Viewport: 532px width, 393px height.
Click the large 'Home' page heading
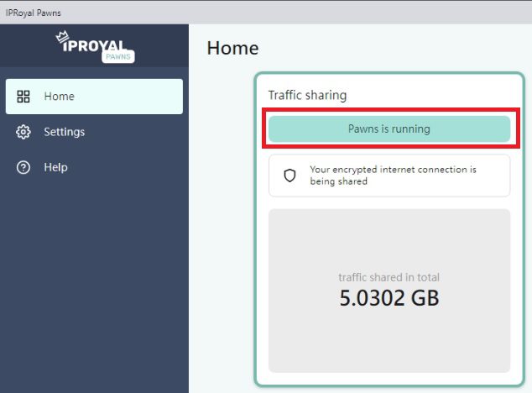232,48
